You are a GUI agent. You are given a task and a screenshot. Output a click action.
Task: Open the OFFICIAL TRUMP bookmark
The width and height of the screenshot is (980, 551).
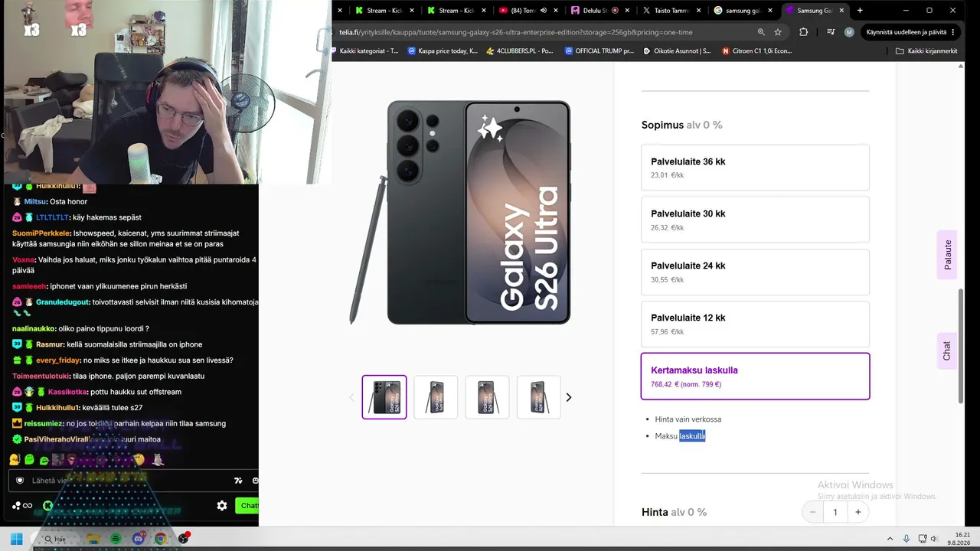point(599,51)
